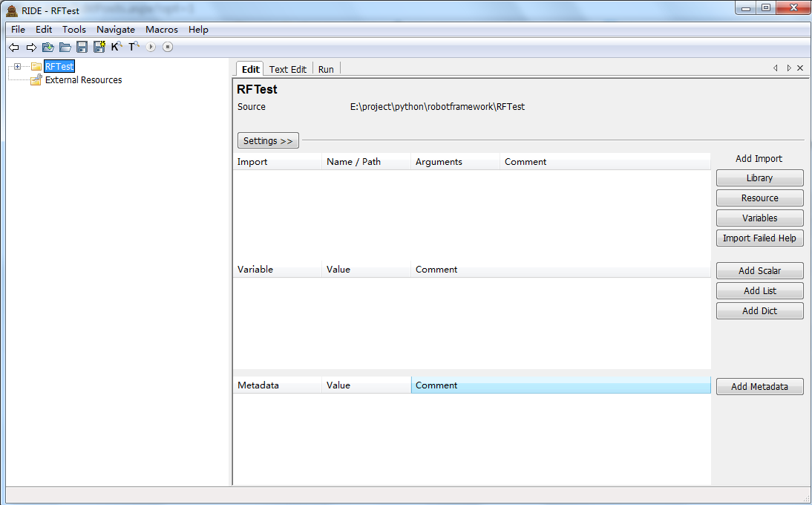Close the editor tab panel
The image size is (812, 505).
800,68
